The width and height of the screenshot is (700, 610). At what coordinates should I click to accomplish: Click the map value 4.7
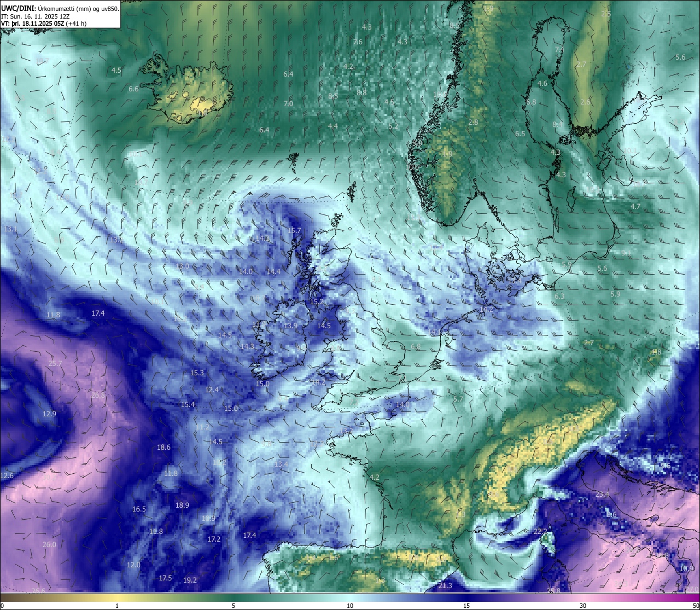pyautogui.click(x=635, y=206)
